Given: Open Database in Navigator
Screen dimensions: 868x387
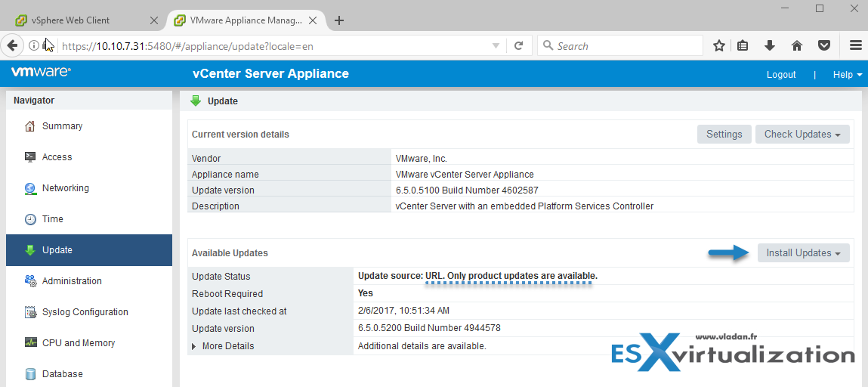Looking at the screenshot, I should (x=89, y=374).
